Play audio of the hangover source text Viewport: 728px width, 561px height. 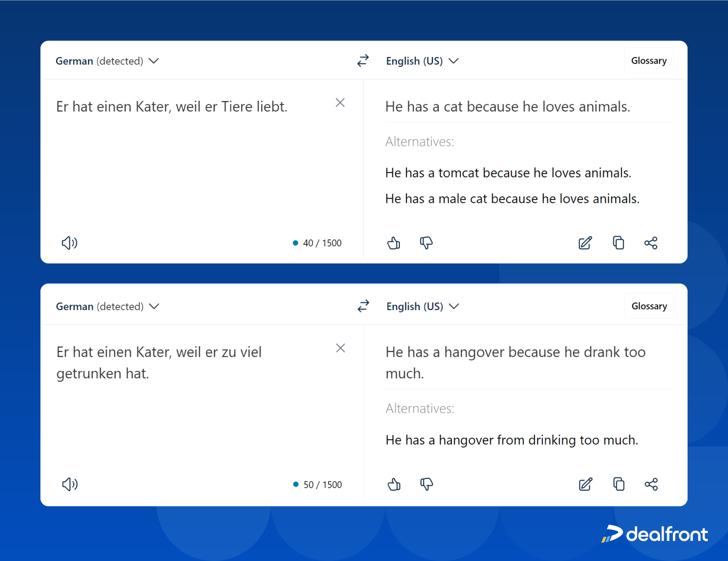(x=69, y=484)
